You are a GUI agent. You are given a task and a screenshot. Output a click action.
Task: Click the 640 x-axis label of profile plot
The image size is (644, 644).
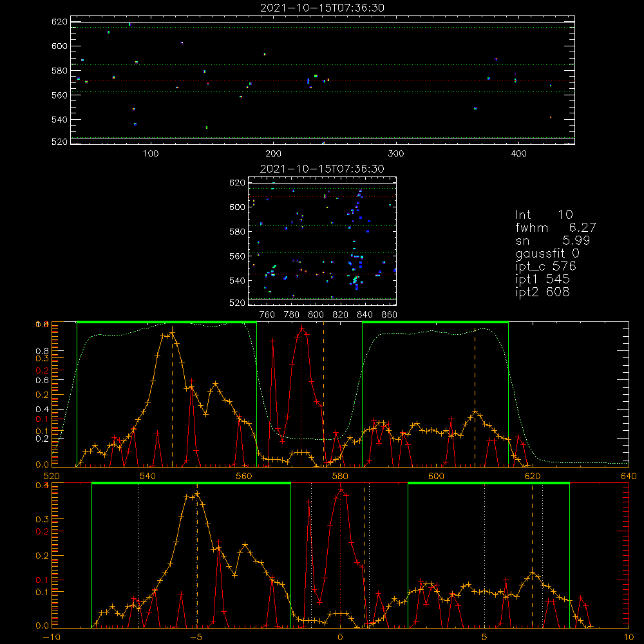(629, 476)
